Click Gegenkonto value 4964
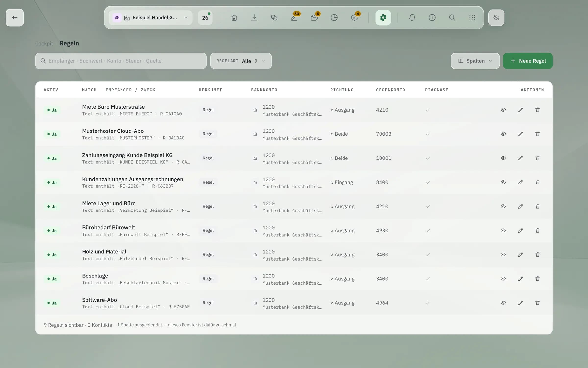The width and height of the screenshot is (588, 368). [382, 303]
